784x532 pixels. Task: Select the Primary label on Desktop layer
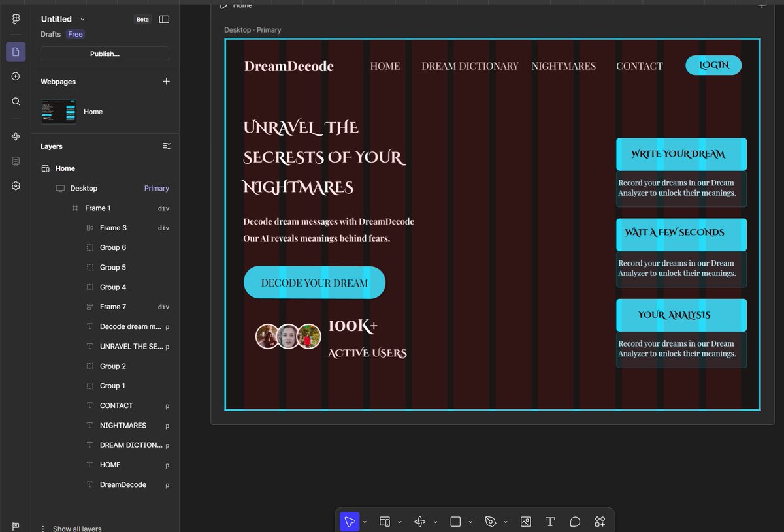click(x=157, y=188)
